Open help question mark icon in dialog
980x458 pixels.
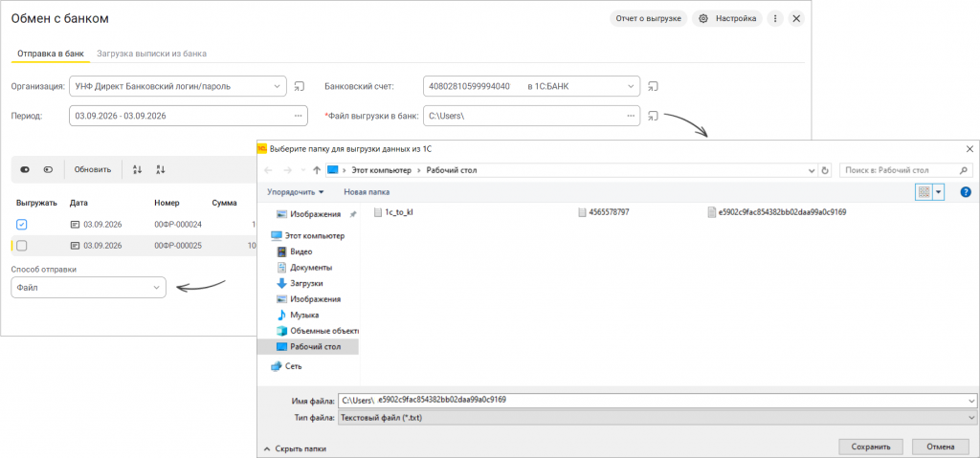point(966,192)
